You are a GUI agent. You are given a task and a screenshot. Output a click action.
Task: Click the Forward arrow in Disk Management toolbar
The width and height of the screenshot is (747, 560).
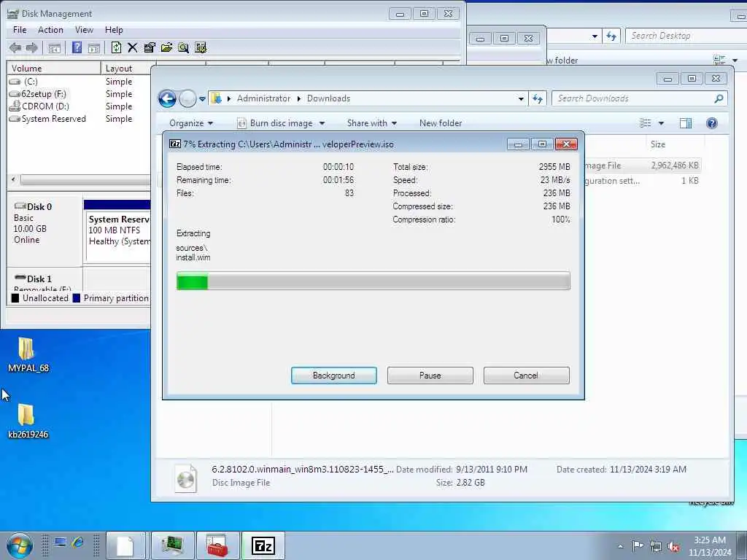[32, 47]
